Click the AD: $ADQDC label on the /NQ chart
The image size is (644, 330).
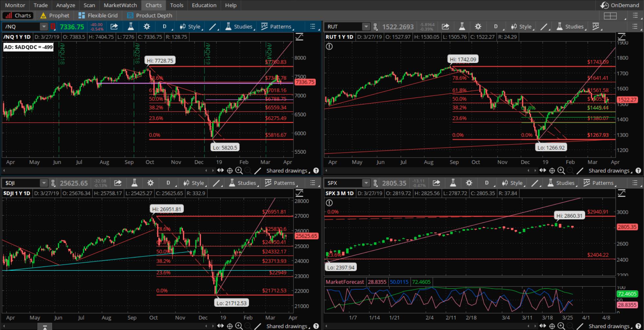pyautogui.click(x=28, y=47)
